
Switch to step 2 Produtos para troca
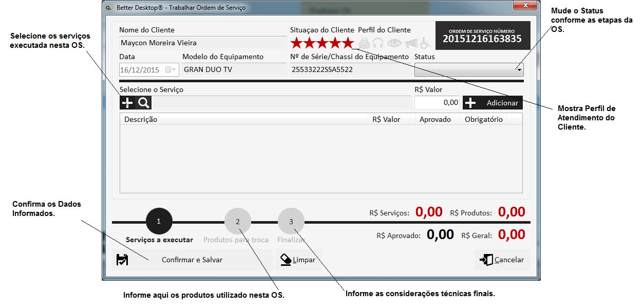(238, 222)
